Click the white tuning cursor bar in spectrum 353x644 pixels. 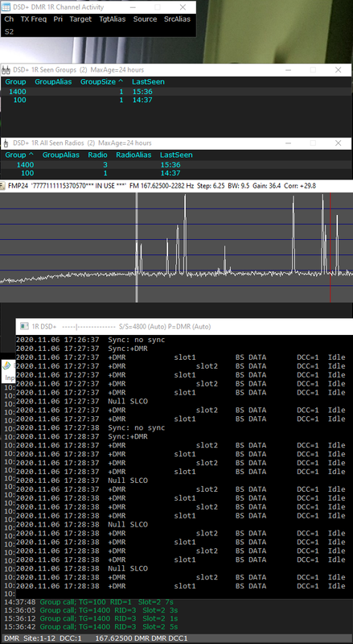coord(137,247)
